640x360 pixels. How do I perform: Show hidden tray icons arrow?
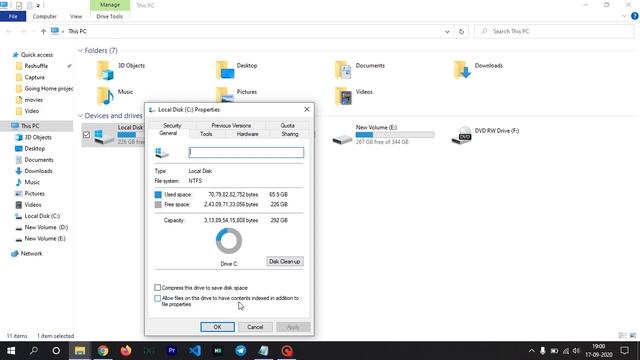pyautogui.click(x=531, y=351)
